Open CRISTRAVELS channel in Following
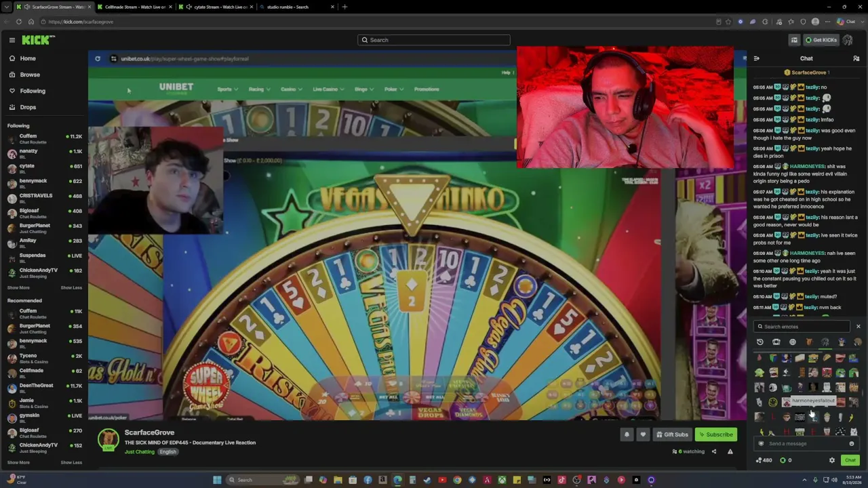This screenshot has width=868, height=488. pyautogui.click(x=45, y=199)
